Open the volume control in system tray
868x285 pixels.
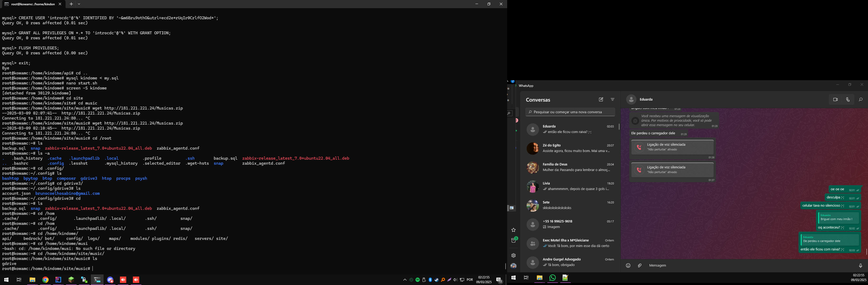[456, 280]
